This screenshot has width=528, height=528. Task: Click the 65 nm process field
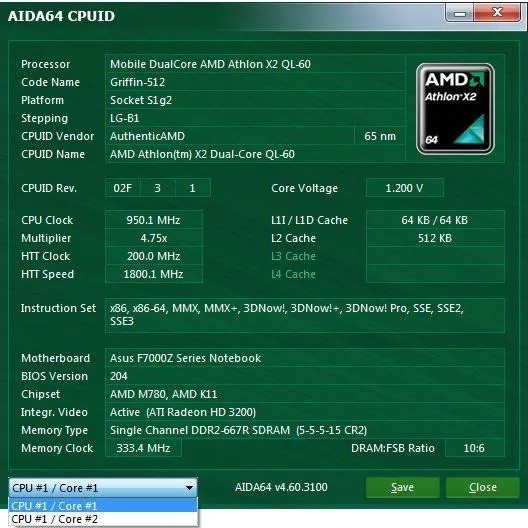tap(380, 136)
